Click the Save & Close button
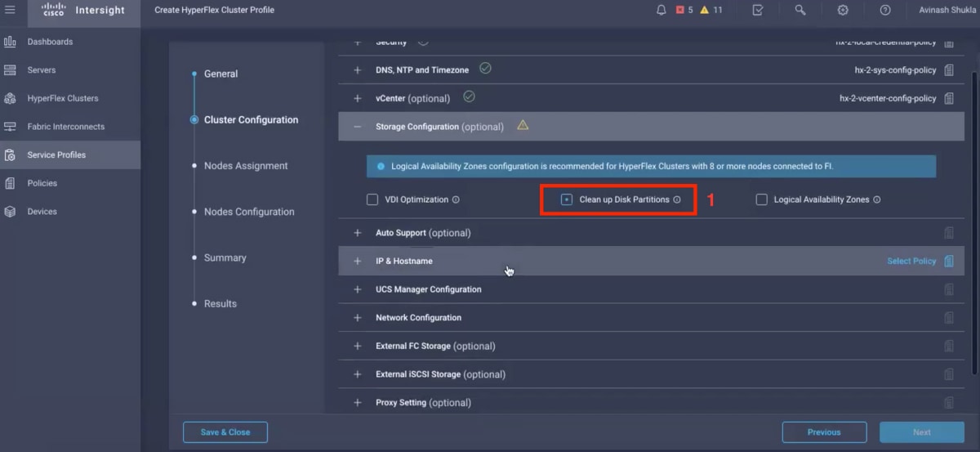This screenshot has width=980, height=452. [225, 432]
